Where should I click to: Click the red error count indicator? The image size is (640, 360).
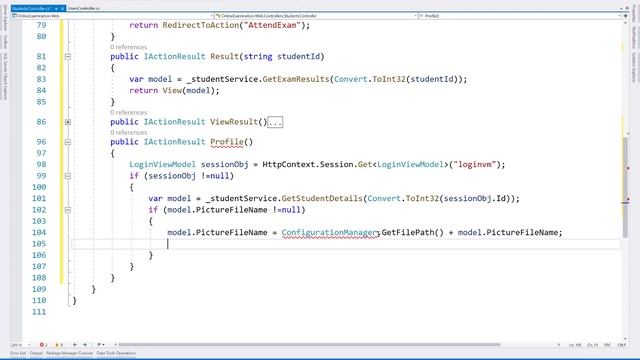pyautogui.click(x=43, y=345)
